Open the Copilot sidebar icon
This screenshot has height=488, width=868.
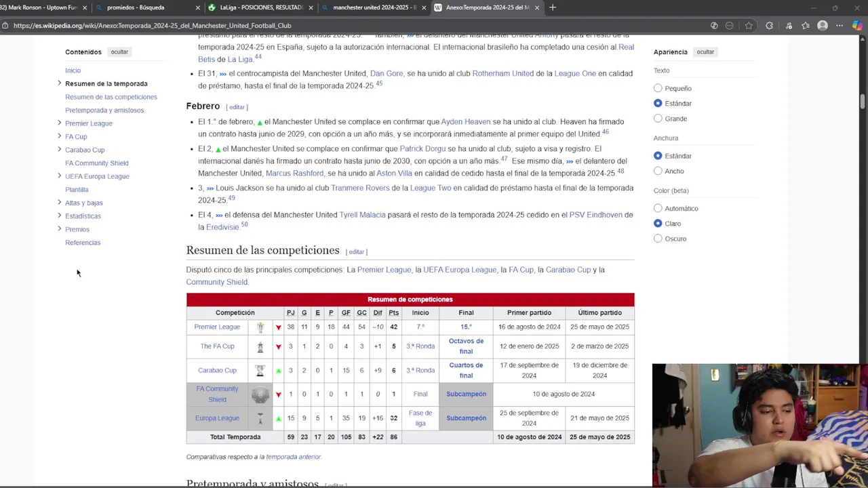(858, 26)
